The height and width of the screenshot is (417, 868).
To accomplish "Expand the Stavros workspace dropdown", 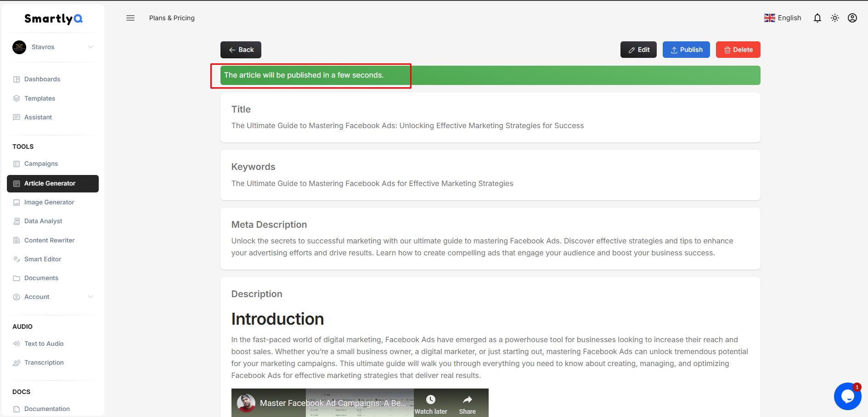I will tap(90, 47).
